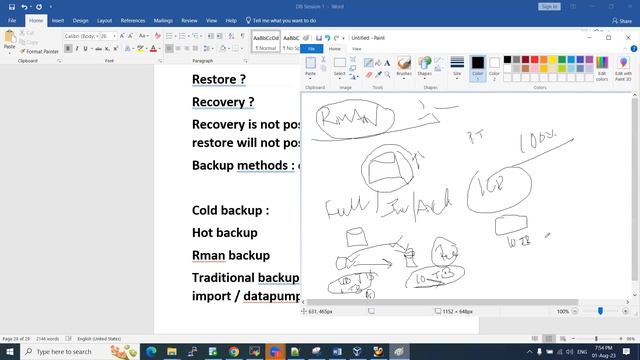
Task: Switch to Word Insert tab
Action: (58, 20)
